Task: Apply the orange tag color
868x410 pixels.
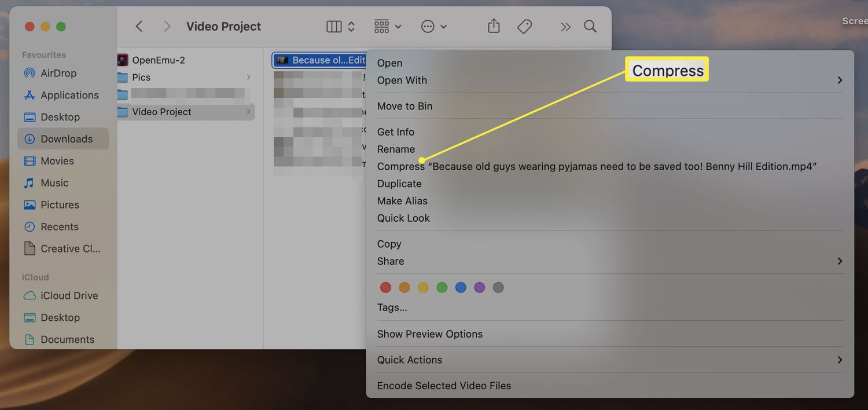Action: point(404,287)
